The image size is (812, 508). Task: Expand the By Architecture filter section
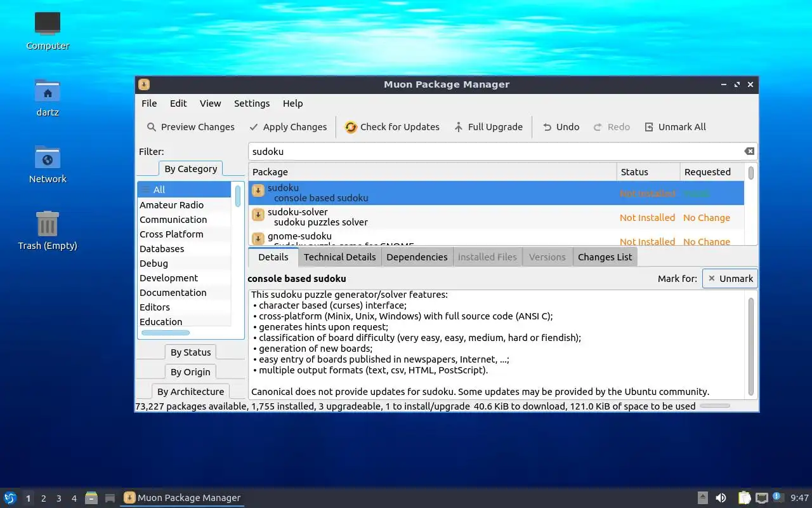point(190,392)
